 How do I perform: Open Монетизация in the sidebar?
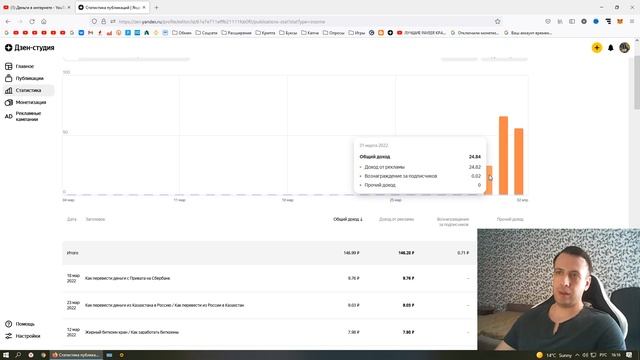click(31, 102)
